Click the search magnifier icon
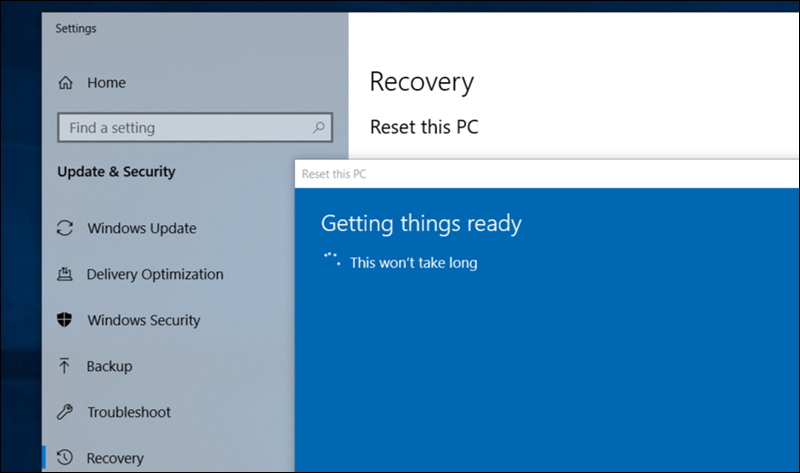This screenshot has width=800, height=473. pos(319,127)
